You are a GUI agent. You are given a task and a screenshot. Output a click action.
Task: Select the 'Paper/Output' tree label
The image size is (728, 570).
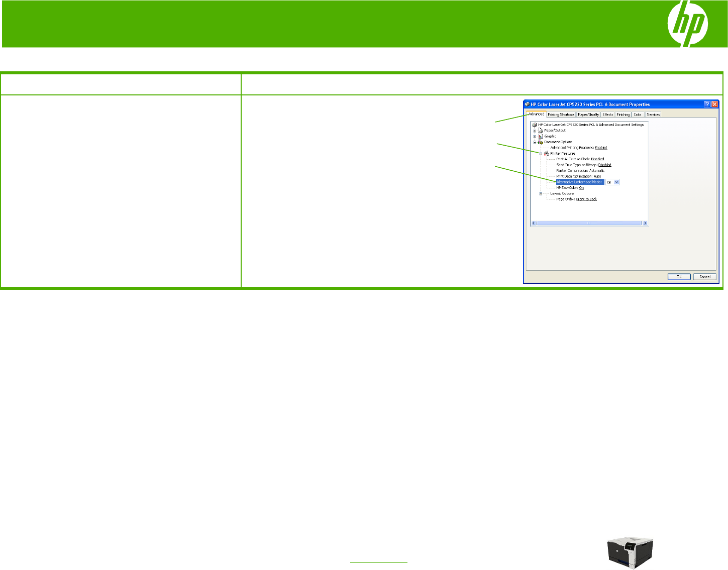tap(555, 131)
